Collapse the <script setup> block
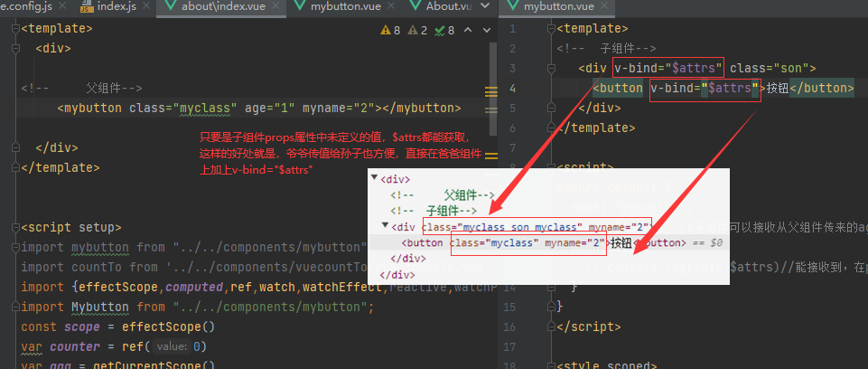This screenshot has height=369, width=868. (x=15, y=228)
